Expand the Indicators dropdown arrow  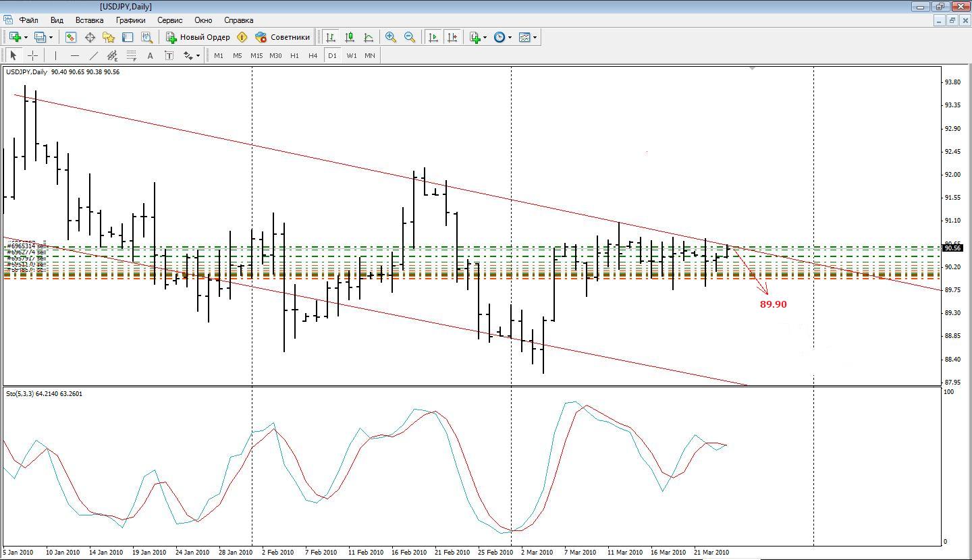coord(485,37)
